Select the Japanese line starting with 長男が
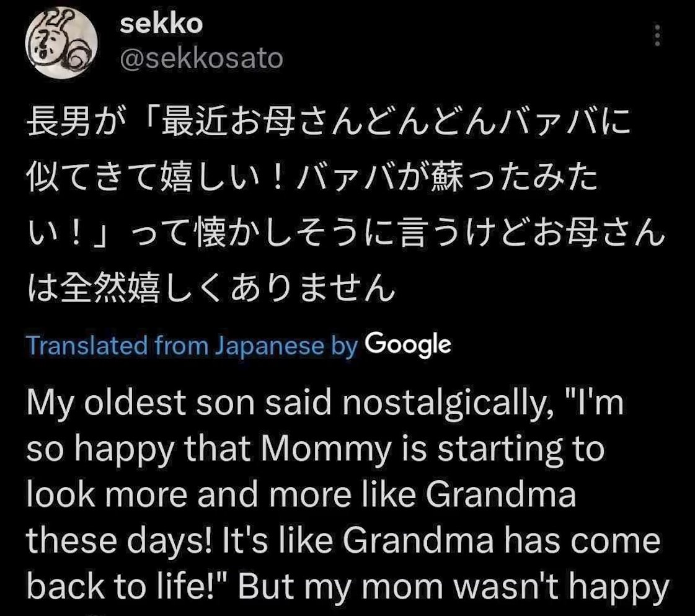Image resolution: width=695 pixels, height=616 pixels. (x=329, y=122)
